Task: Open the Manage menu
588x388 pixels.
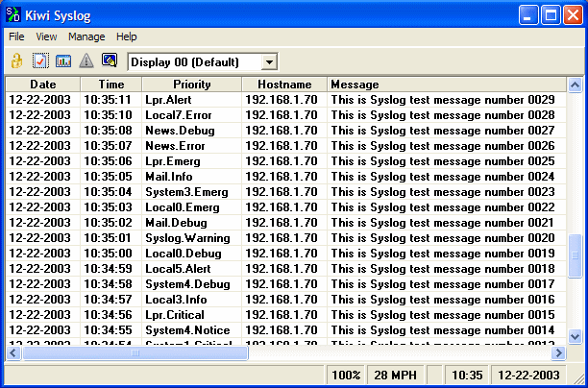Action: click(x=86, y=36)
